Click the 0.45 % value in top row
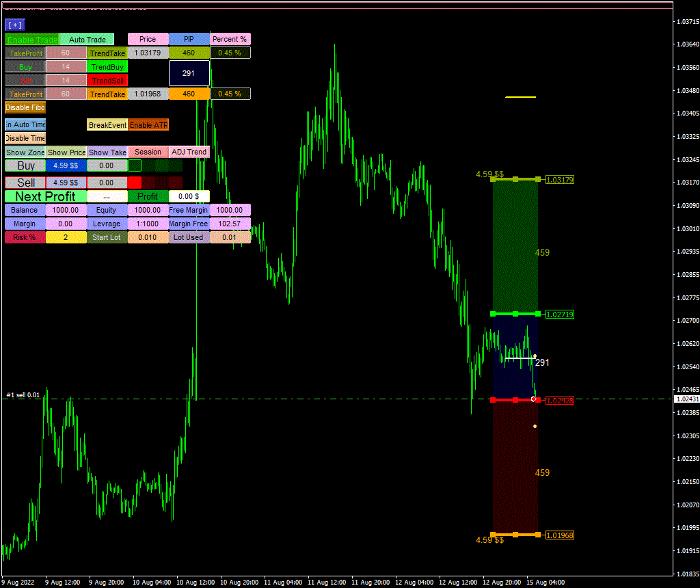The image size is (700, 588). pos(230,53)
